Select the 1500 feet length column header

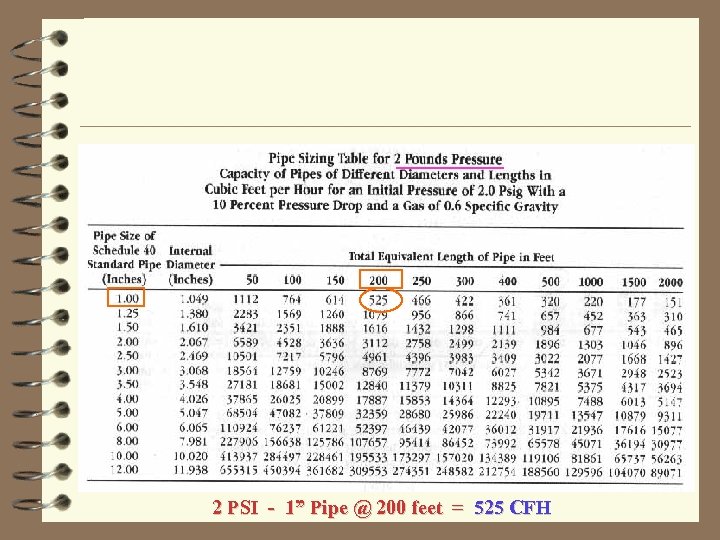pyautogui.click(x=634, y=282)
